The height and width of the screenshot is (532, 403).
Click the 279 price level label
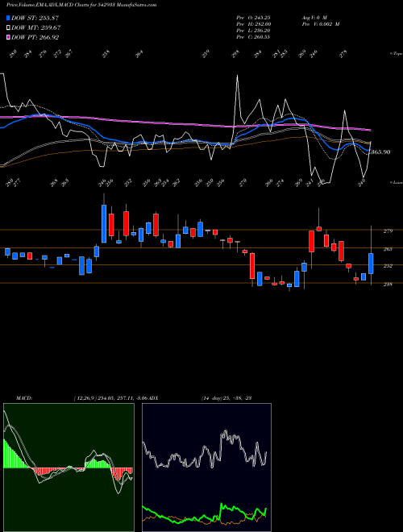(x=388, y=231)
